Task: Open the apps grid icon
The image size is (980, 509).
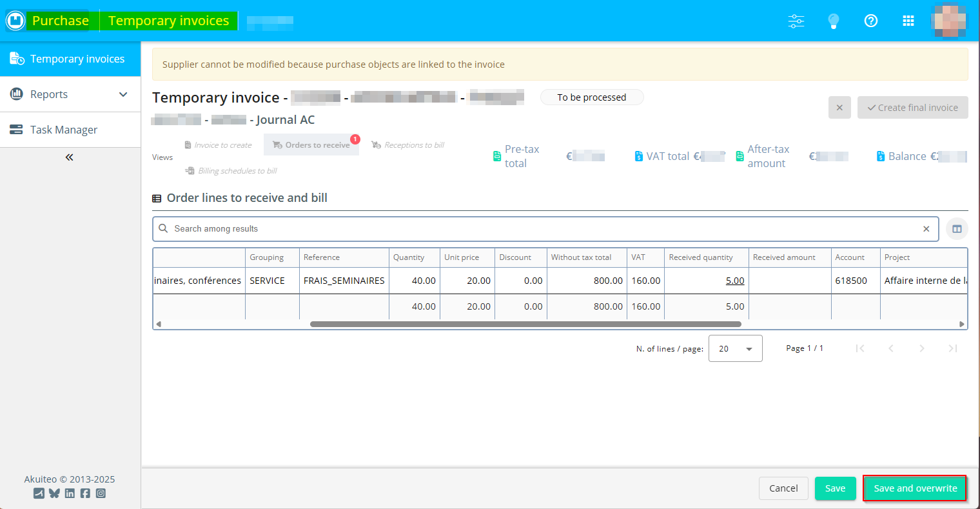Action: pyautogui.click(x=908, y=21)
